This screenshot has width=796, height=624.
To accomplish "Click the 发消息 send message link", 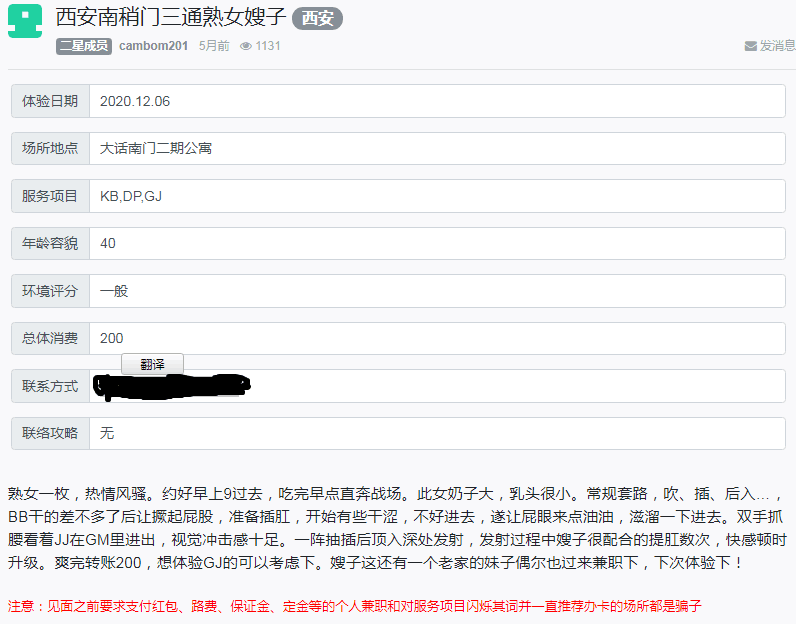I will pos(777,46).
